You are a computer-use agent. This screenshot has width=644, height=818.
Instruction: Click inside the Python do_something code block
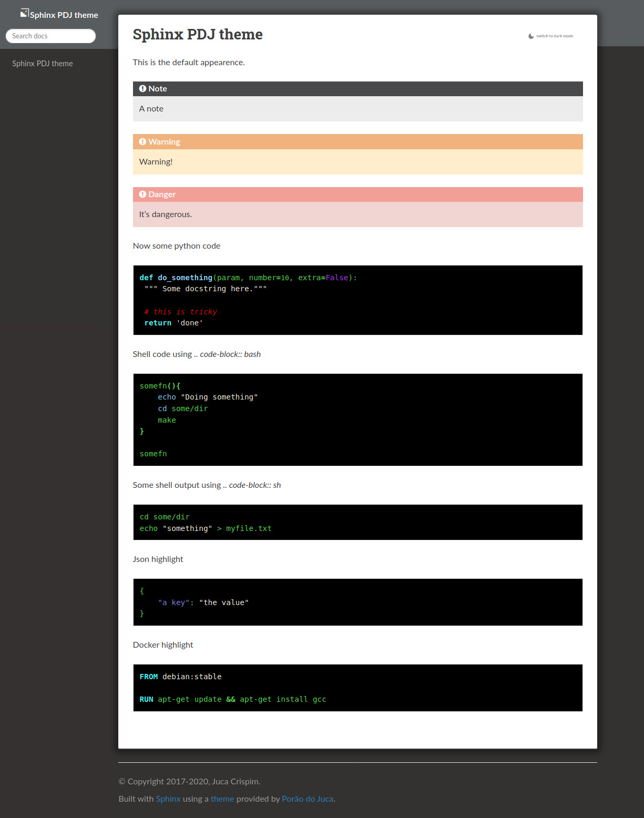coord(357,300)
